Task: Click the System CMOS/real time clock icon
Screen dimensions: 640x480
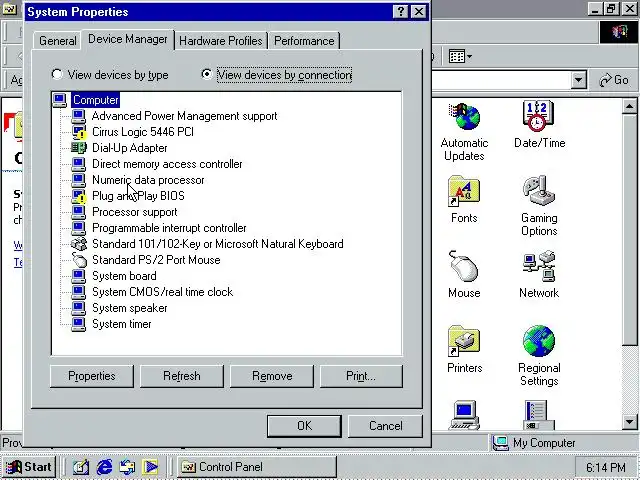Action: click(78, 292)
